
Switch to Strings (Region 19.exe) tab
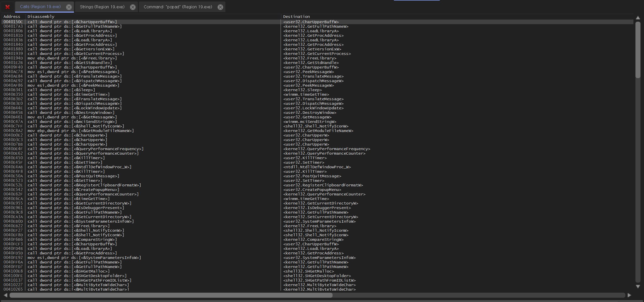[102, 7]
